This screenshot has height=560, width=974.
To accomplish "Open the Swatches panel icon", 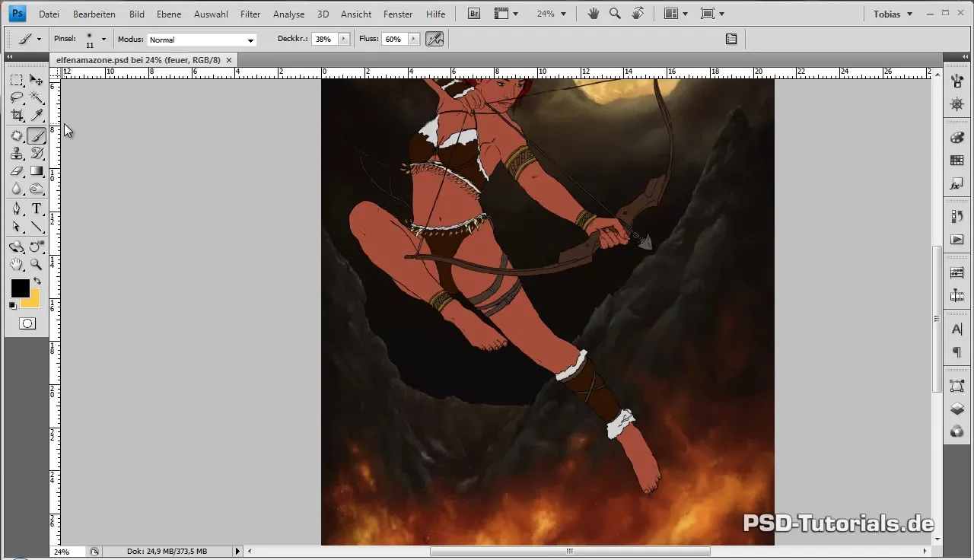I will point(957,161).
